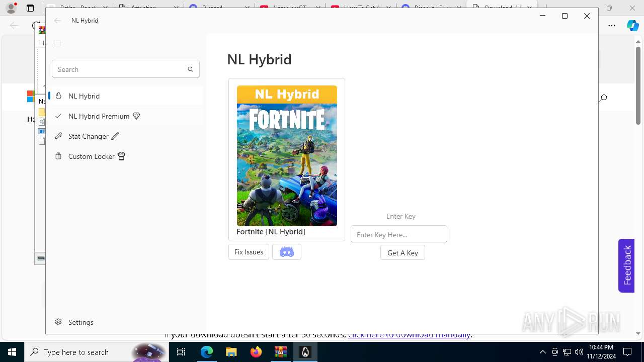Click the taskbar clock showing 10:44 PM
The image size is (644, 362).
pyautogui.click(x=601, y=352)
